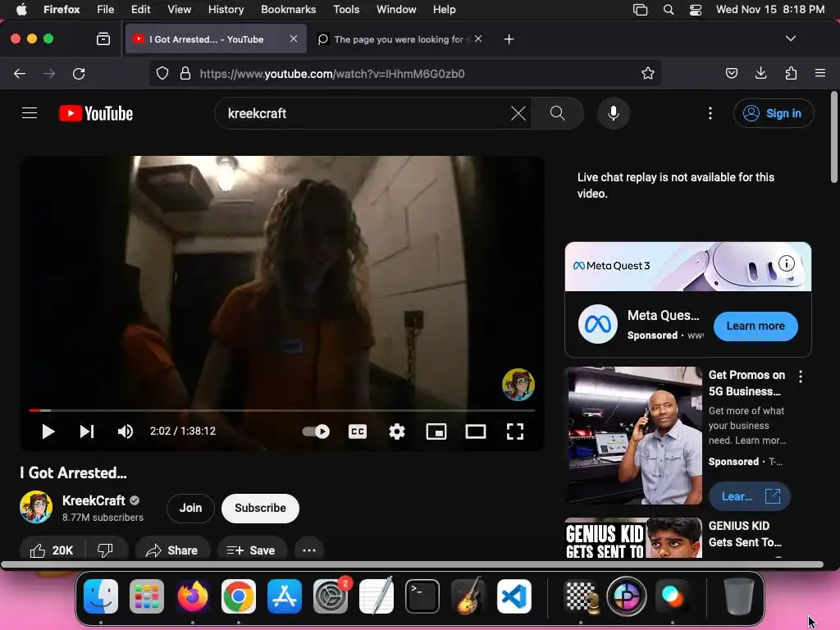Toggle the autoplay switch
Image resolution: width=840 pixels, height=630 pixels.
316,431
